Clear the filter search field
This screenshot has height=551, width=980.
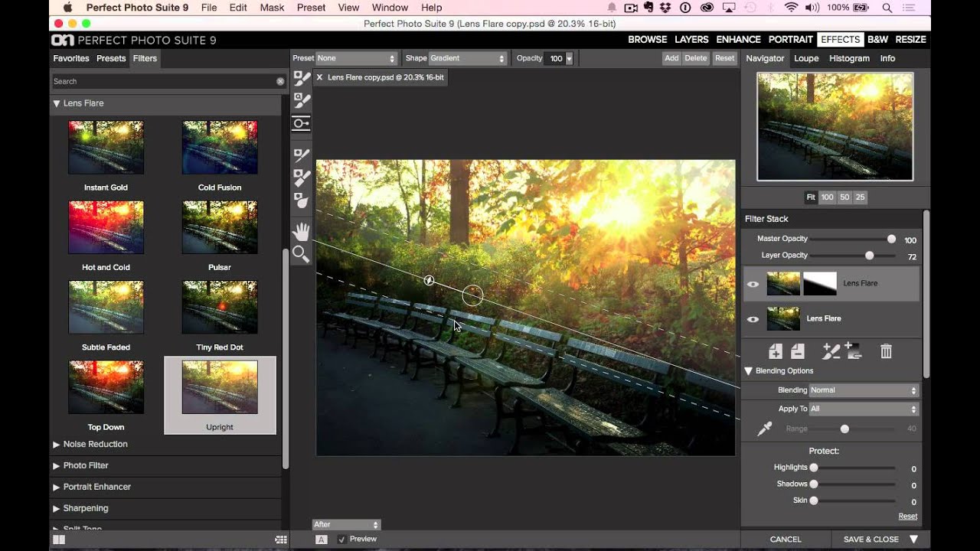tap(280, 81)
